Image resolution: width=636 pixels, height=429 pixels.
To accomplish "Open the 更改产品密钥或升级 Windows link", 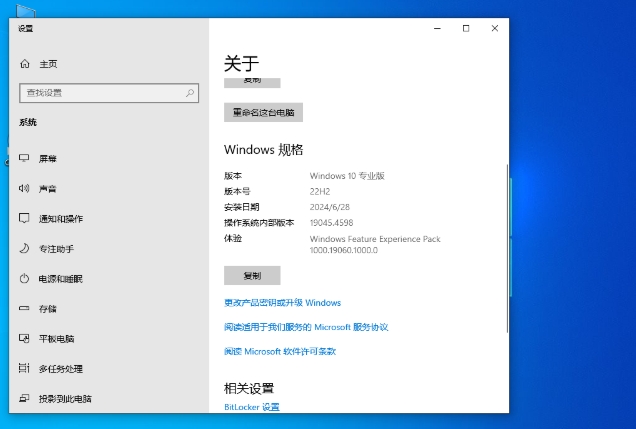I will click(x=282, y=302).
